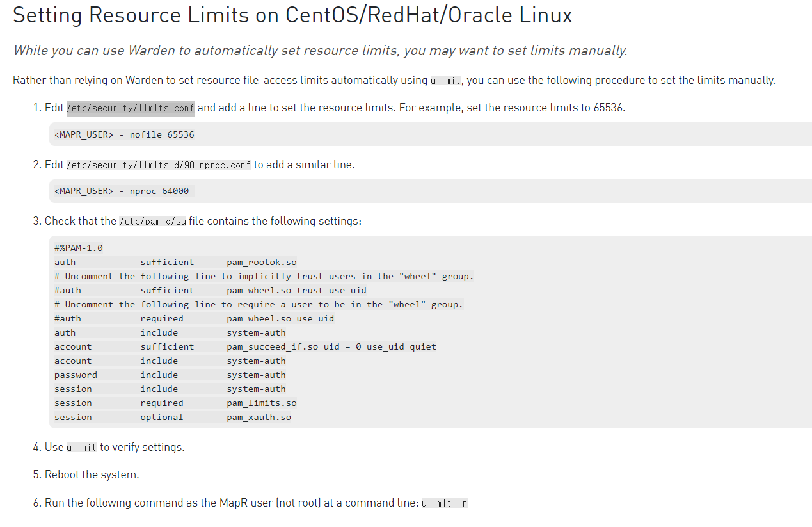Click pam_limits.so in the session required line
The width and height of the screenshot is (812, 527).
pyautogui.click(x=261, y=403)
